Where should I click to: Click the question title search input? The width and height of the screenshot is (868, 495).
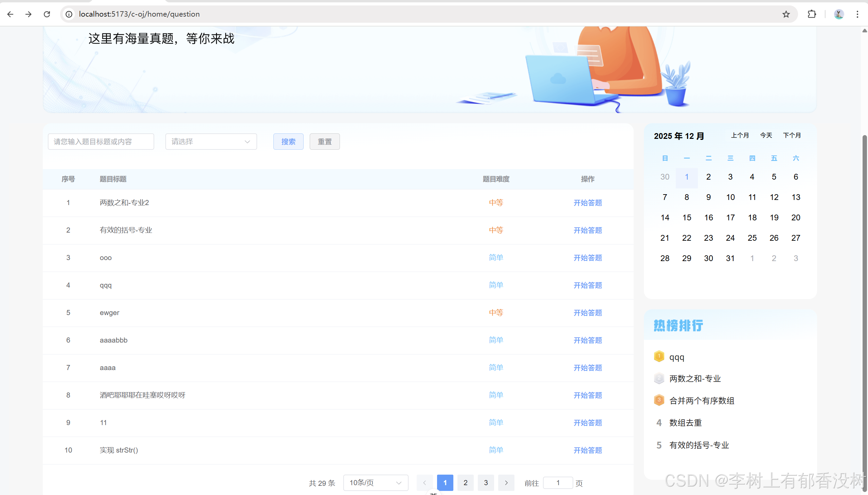[x=101, y=142]
